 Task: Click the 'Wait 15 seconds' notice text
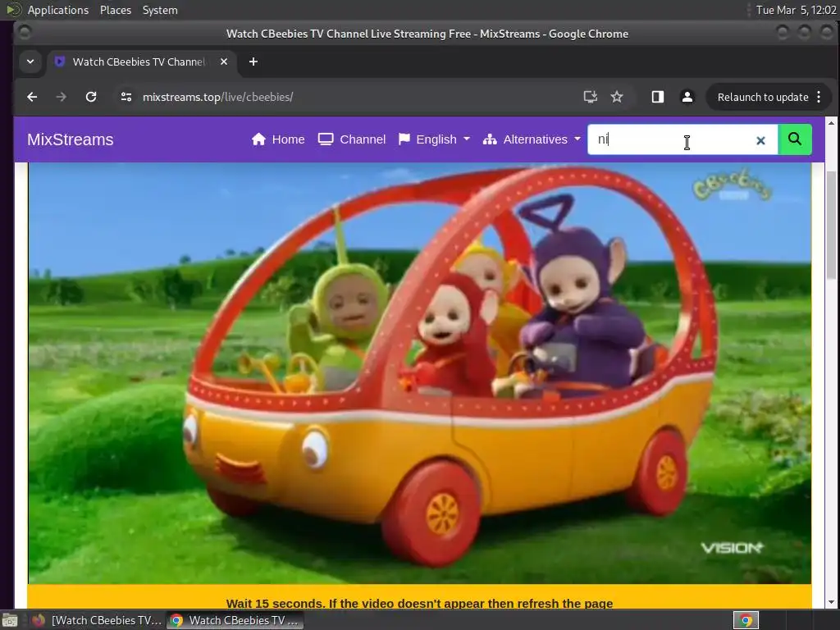click(x=419, y=603)
